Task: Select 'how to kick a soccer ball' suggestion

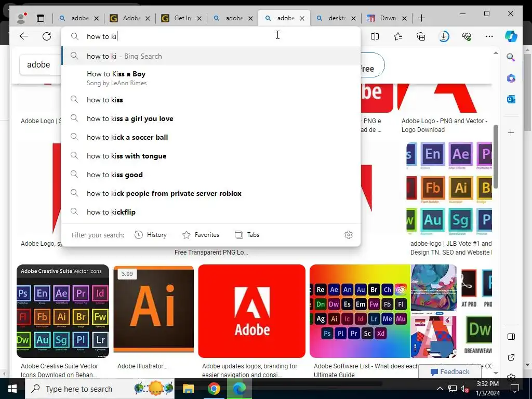Action: point(211,137)
